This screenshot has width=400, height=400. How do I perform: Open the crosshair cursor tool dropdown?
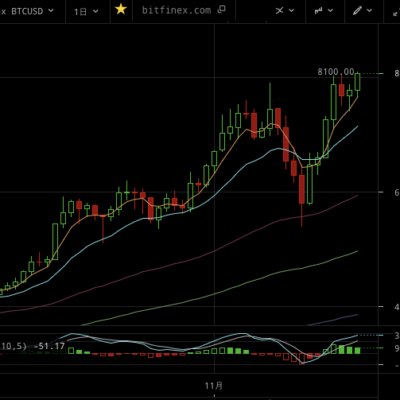(x=285, y=11)
